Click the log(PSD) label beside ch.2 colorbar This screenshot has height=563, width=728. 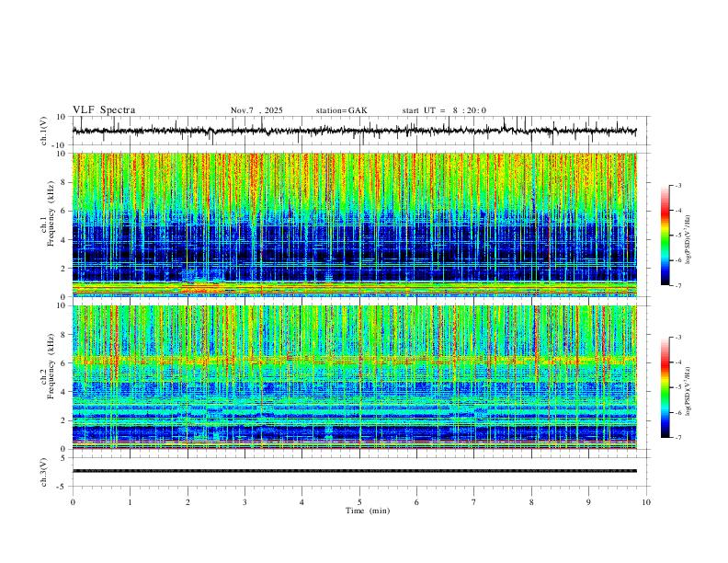[688, 391]
